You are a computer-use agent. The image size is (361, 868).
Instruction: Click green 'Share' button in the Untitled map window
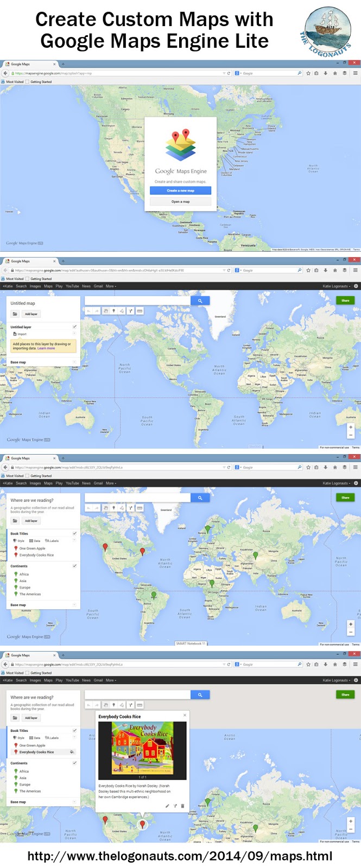coord(345,300)
